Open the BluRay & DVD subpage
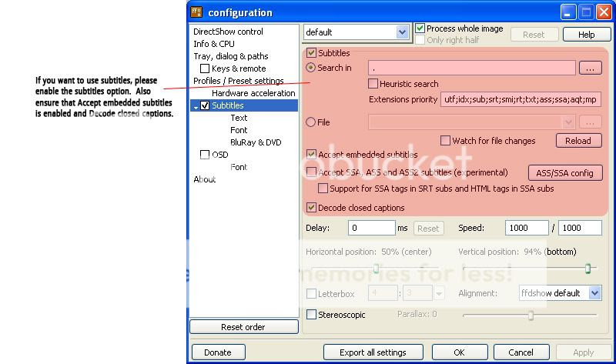The width and height of the screenshot is (616, 364). 256,142
